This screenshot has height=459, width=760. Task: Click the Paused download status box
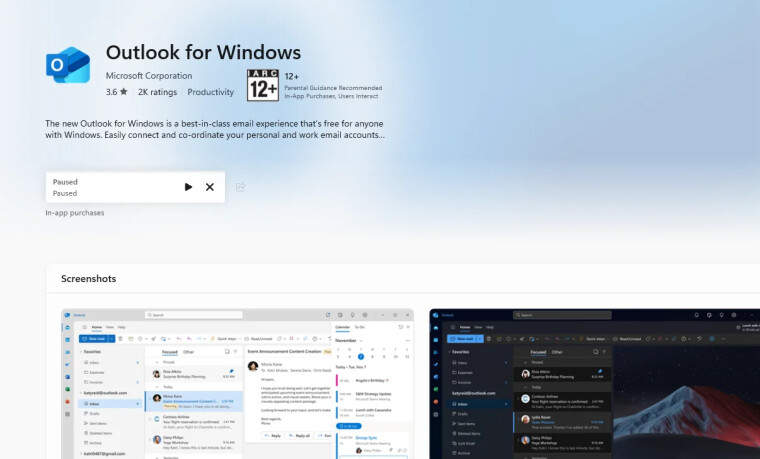tap(135, 187)
